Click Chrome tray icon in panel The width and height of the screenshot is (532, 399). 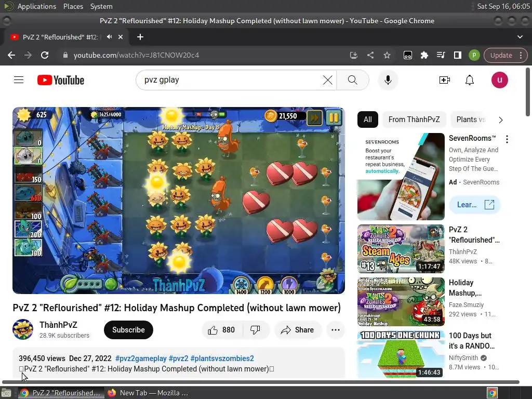click(492, 393)
